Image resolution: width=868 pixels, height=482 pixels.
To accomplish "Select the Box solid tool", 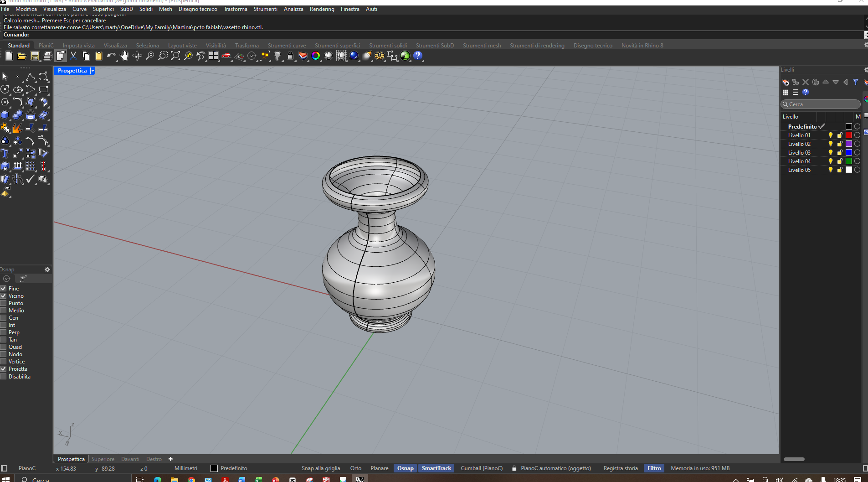I will coord(5,115).
